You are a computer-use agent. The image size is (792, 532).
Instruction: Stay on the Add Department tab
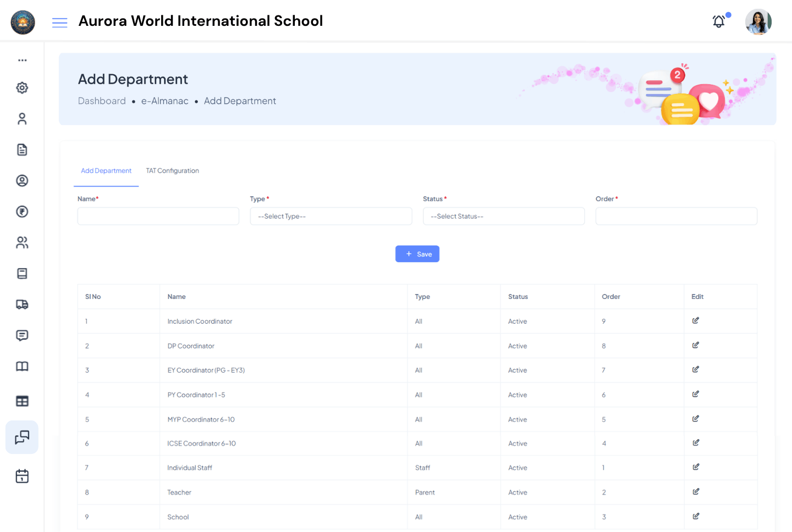(x=106, y=170)
